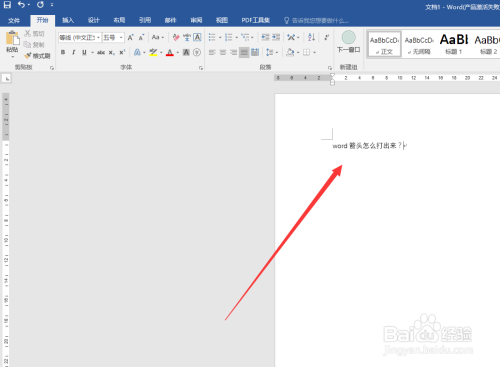Select the 正文 Normal style

click(384, 44)
